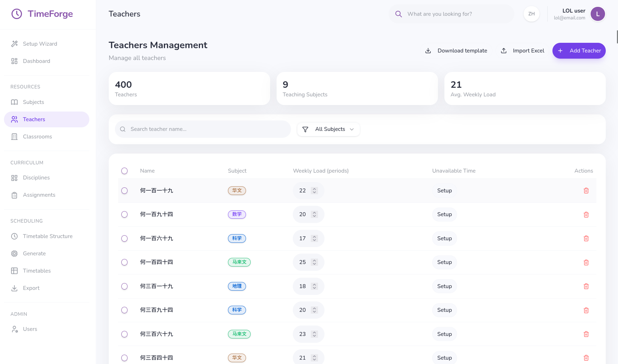Screen dimensions: 618x364
Task: Select the row checkbox for 何一百四十四
Action: coord(124,262)
